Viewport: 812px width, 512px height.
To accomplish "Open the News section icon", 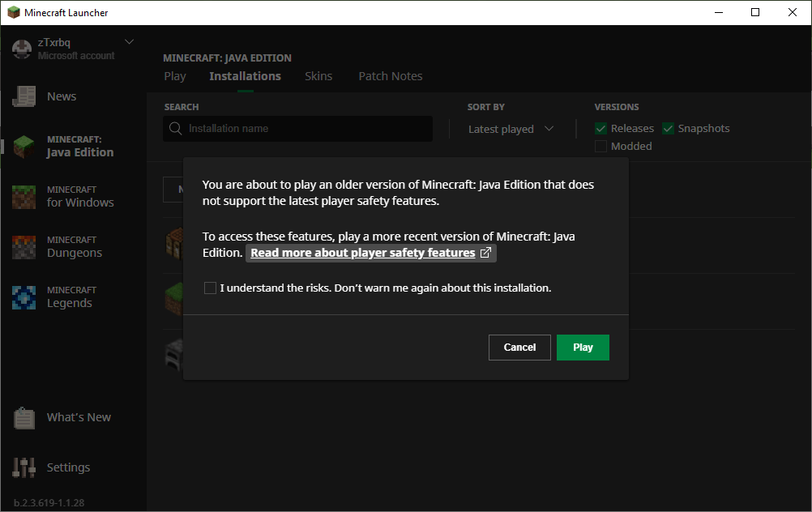I will (x=24, y=96).
